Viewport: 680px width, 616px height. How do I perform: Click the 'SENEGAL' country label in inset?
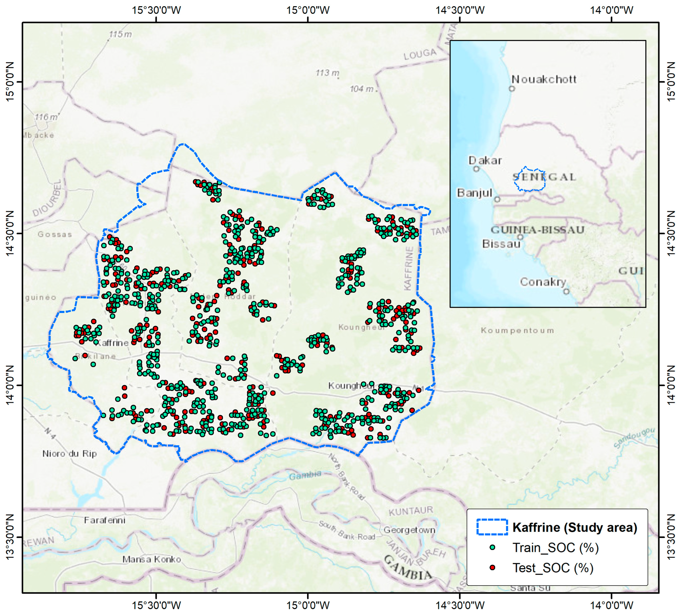(x=544, y=177)
